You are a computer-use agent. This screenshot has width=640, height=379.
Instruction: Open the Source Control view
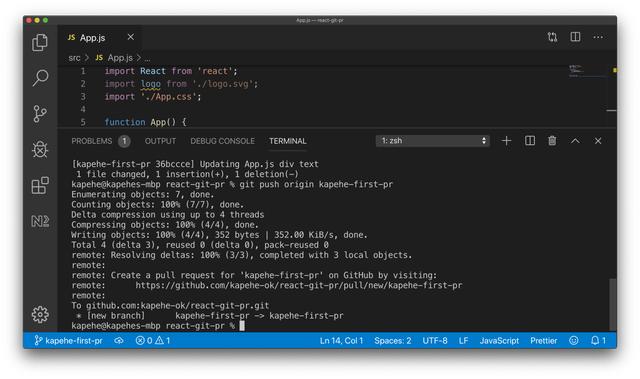(40, 114)
